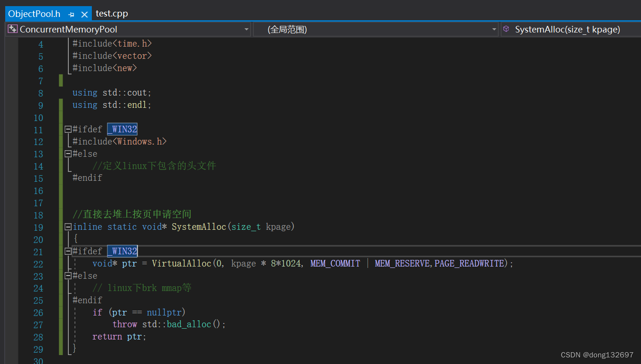This screenshot has height=364, width=641.
Task: Click the size_t kpage parameter
Action: (x=261, y=227)
